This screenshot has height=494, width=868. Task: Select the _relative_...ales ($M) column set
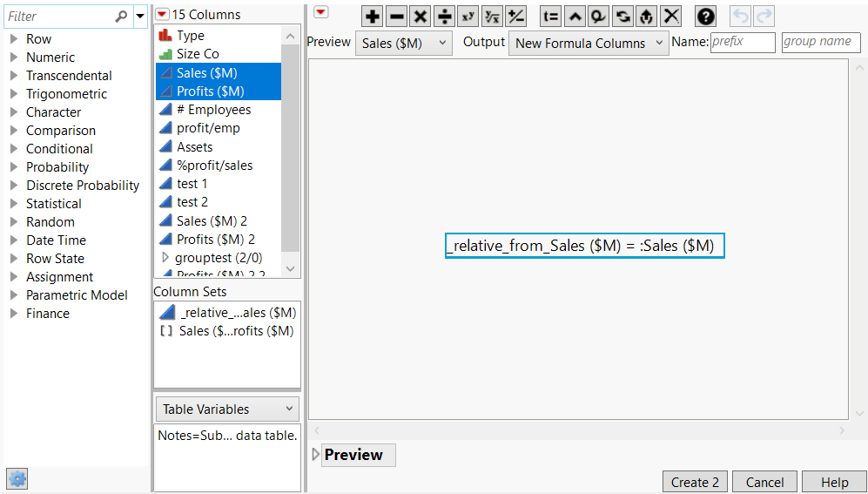click(x=227, y=313)
